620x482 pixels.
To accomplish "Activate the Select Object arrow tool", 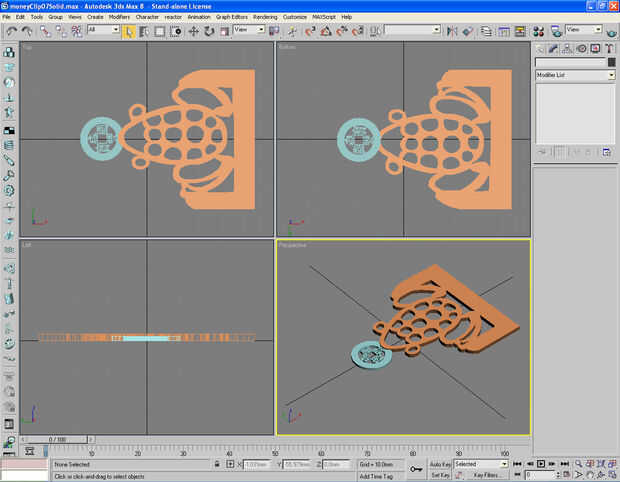I will 129,31.
